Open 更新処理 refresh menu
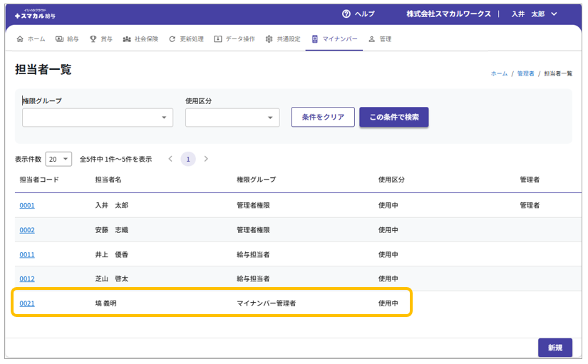The width and height of the screenshot is (588, 364). click(186, 39)
